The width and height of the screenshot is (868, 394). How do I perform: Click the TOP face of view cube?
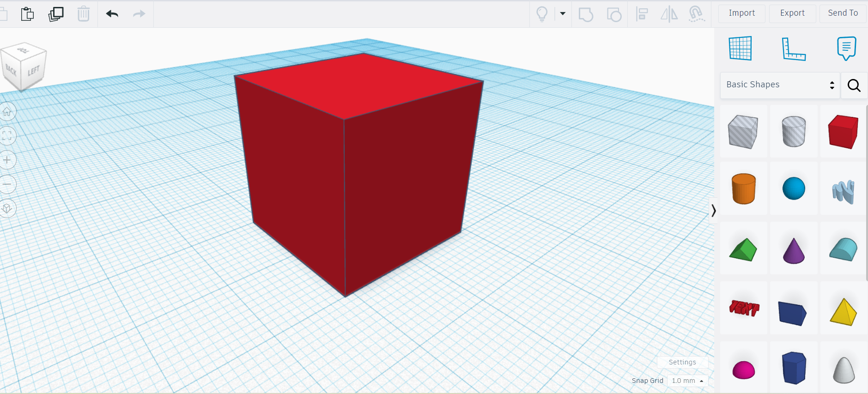[x=24, y=49]
